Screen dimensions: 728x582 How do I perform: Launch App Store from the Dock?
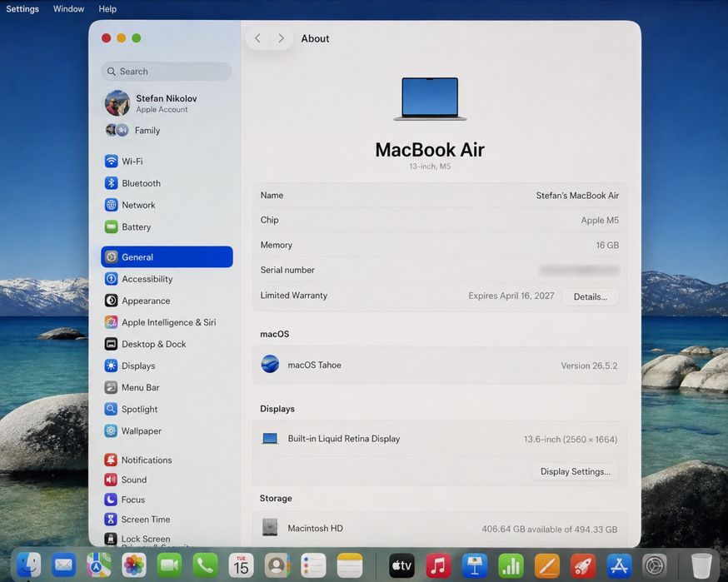pos(619,565)
